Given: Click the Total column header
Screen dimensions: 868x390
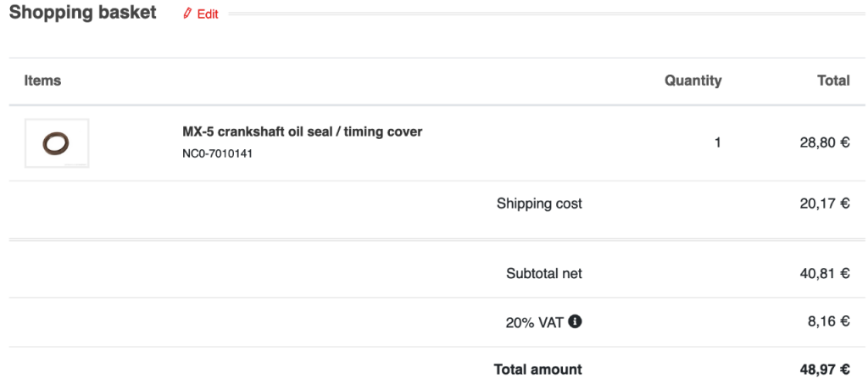Looking at the screenshot, I should pyautogui.click(x=833, y=81).
